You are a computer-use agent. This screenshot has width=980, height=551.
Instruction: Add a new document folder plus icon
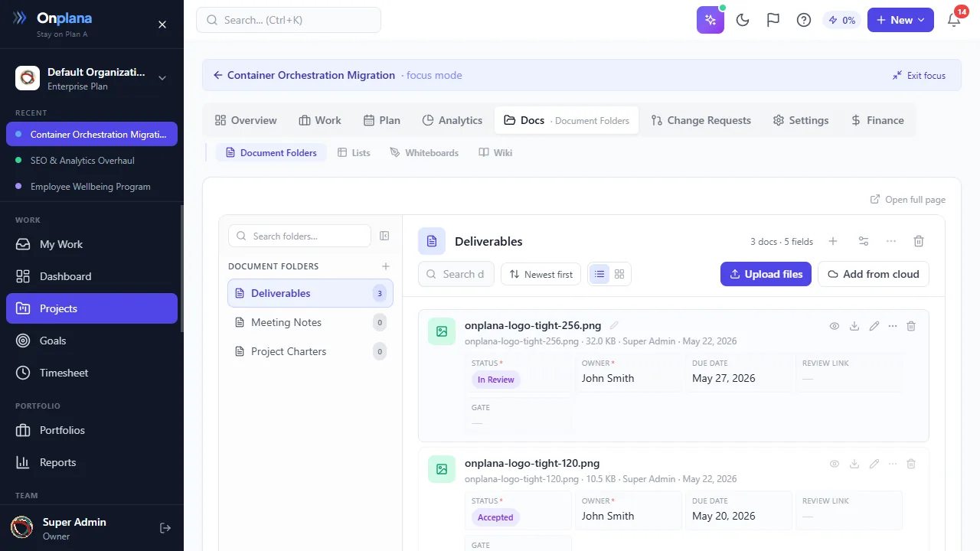click(386, 266)
